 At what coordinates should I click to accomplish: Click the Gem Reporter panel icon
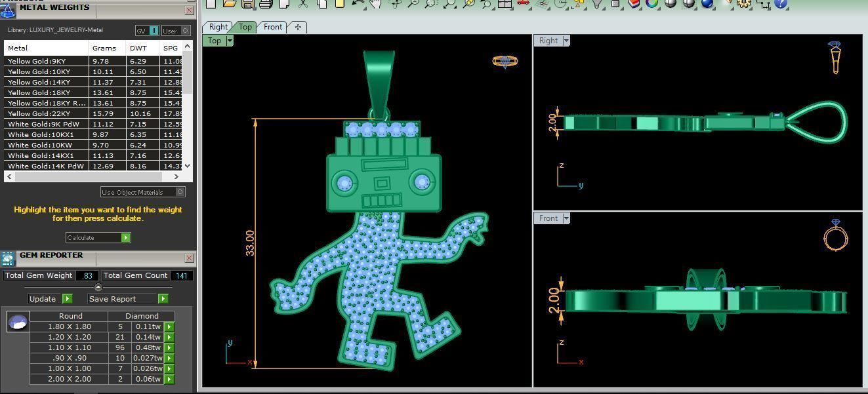(7, 258)
